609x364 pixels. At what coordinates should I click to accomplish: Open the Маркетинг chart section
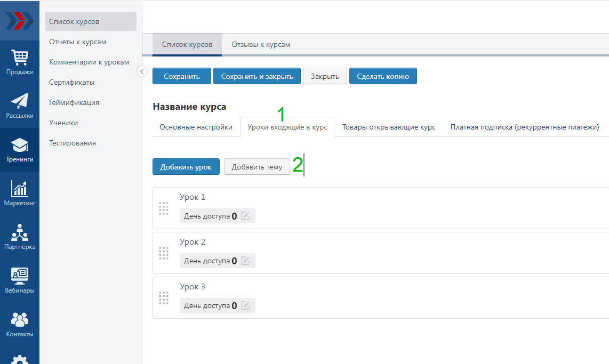click(x=20, y=193)
